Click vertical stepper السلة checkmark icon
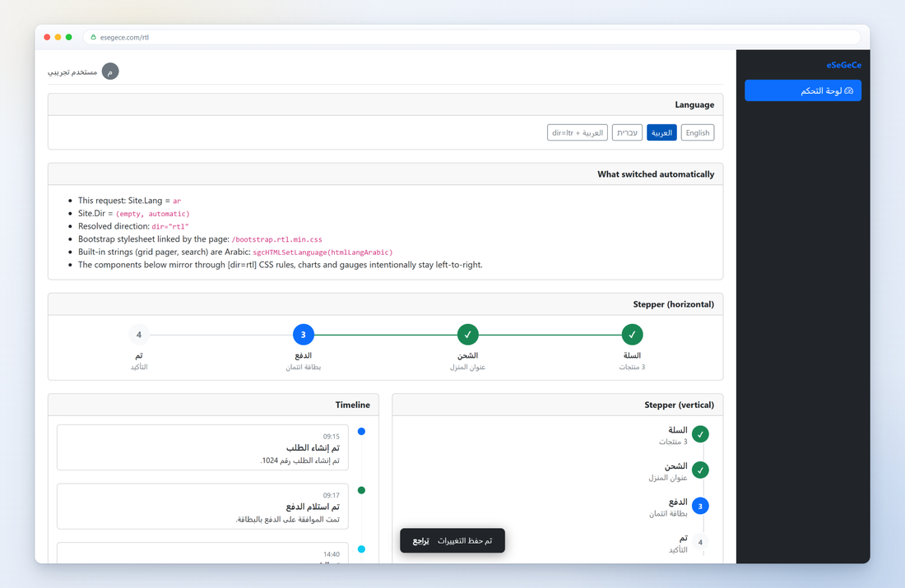The image size is (905, 588). (x=700, y=434)
